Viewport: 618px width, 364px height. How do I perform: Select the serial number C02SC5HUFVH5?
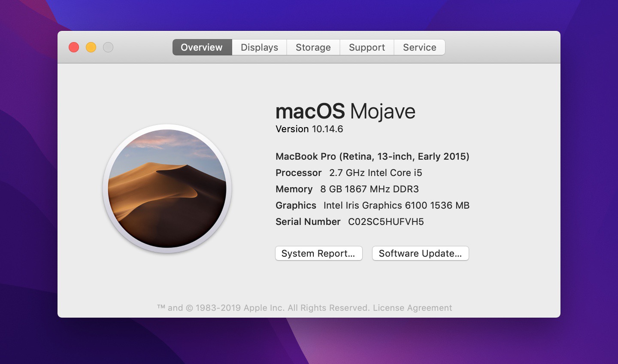386,222
